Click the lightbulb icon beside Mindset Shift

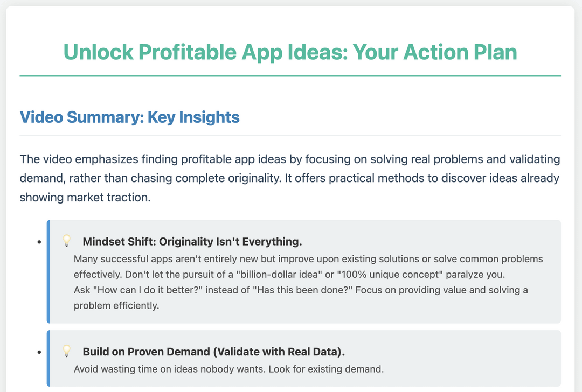(67, 240)
